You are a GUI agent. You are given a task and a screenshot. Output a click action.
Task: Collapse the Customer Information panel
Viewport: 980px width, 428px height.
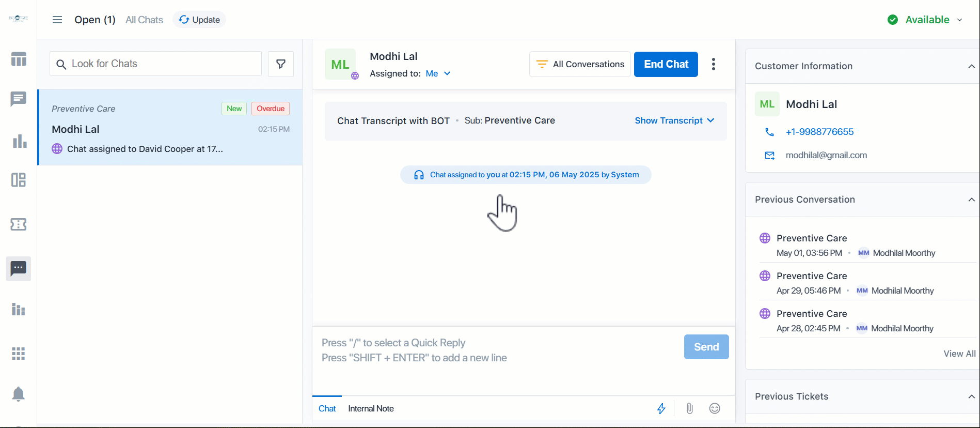[971, 66]
